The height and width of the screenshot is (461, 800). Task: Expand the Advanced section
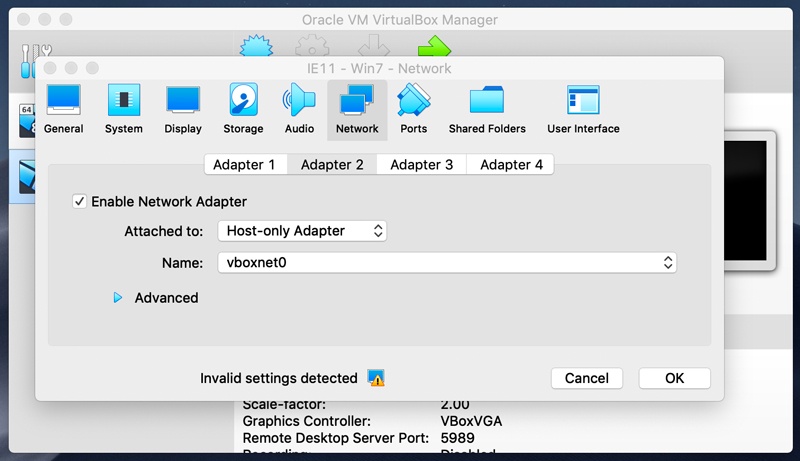[x=118, y=298]
